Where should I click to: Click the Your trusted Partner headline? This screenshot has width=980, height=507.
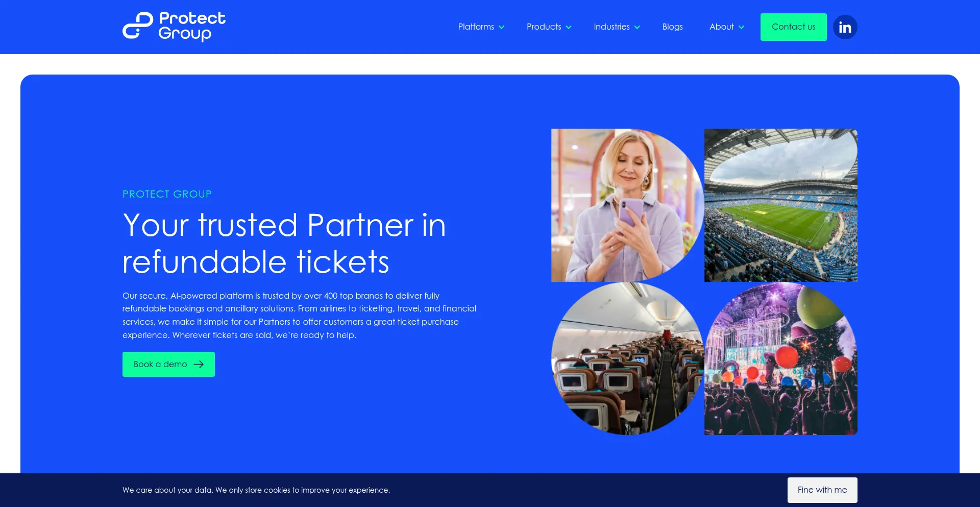pos(284,243)
